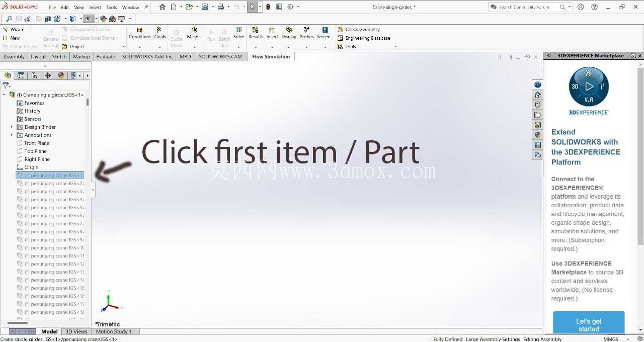This screenshot has height=342, width=644.
Task: Open the Options gear icon in top toolbar
Action: (290, 7)
